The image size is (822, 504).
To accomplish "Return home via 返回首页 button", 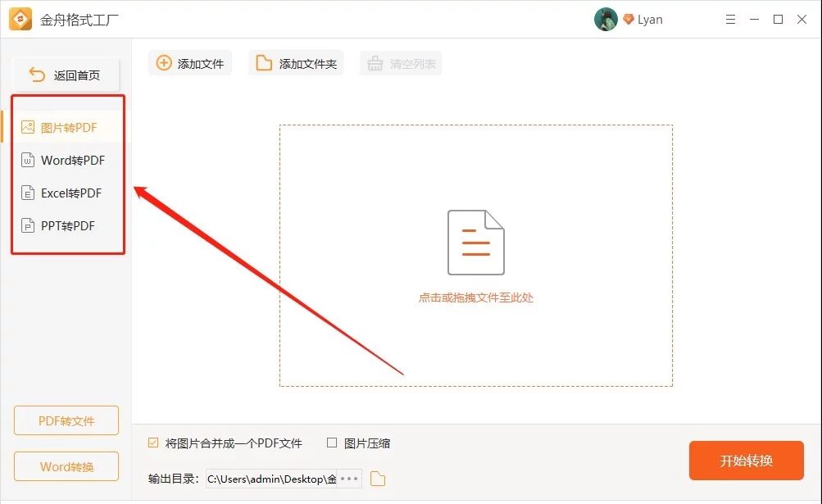I will [66, 75].
